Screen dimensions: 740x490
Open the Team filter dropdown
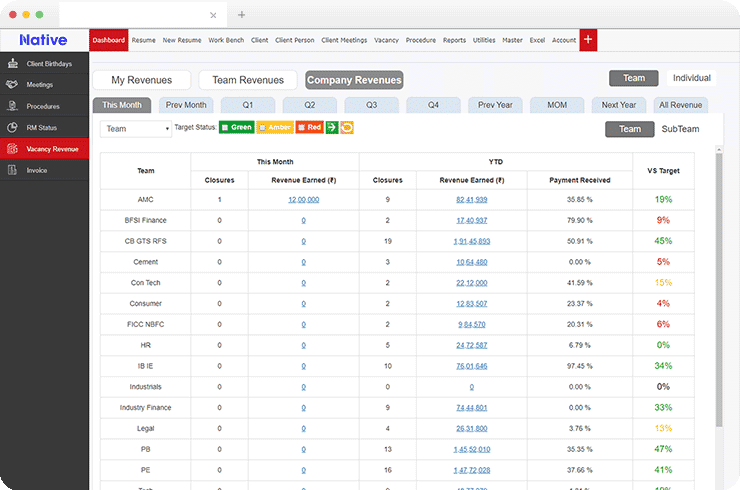137,129
